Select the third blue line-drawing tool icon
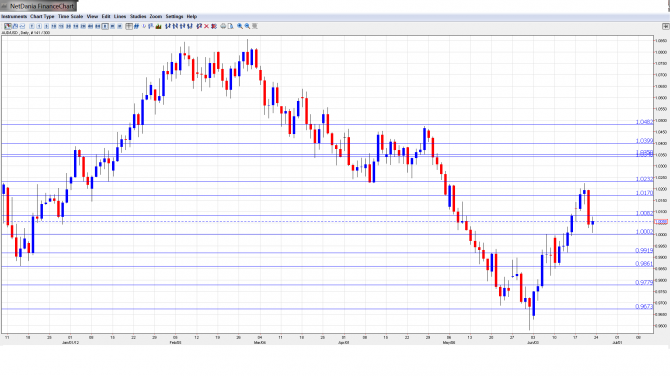 pyautogui.click(x=182, y=26)
